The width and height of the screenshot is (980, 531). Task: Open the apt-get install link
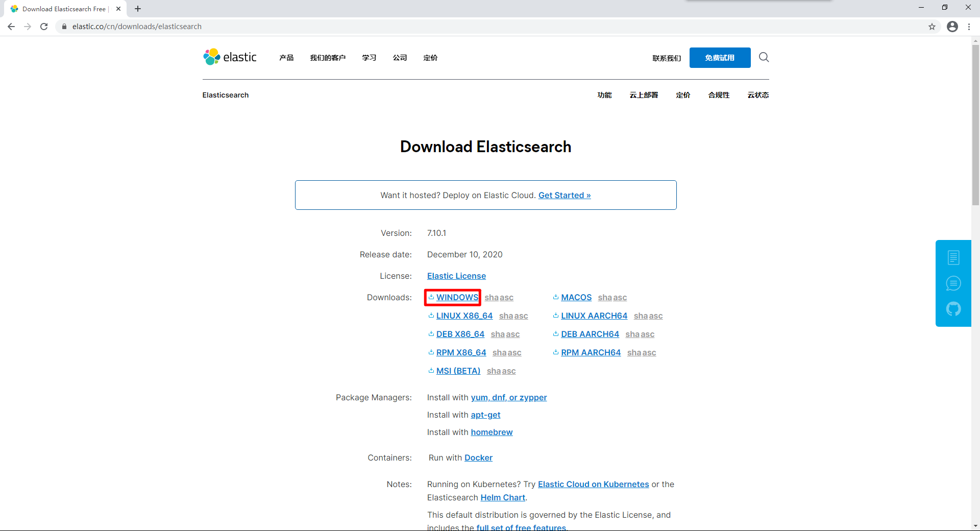click(485, 415)
